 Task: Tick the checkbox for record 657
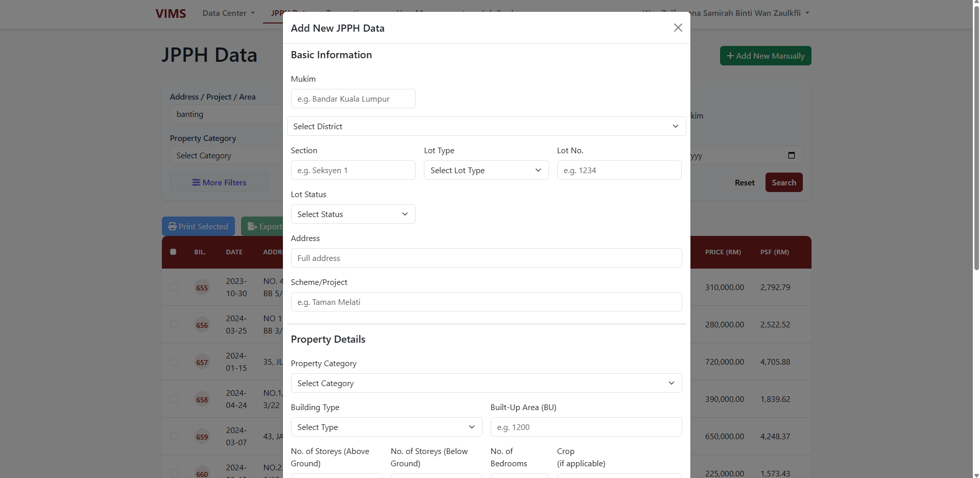click(174, 362)
